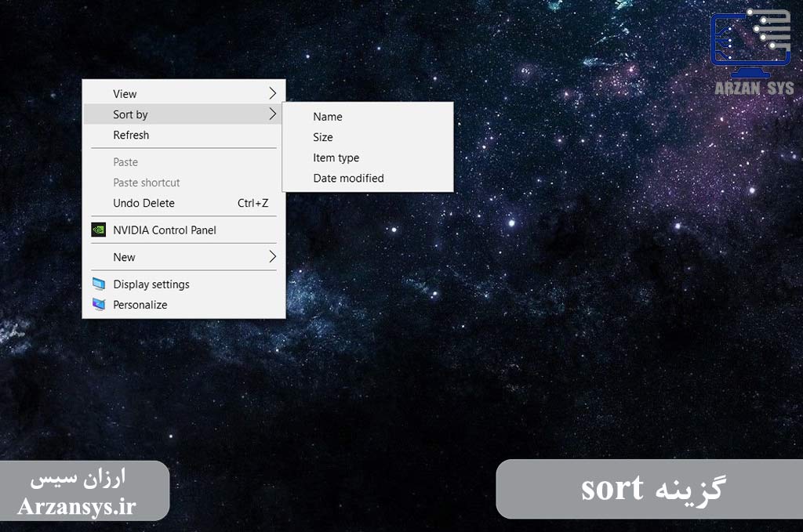Open the Display settings label

[151, 284]
